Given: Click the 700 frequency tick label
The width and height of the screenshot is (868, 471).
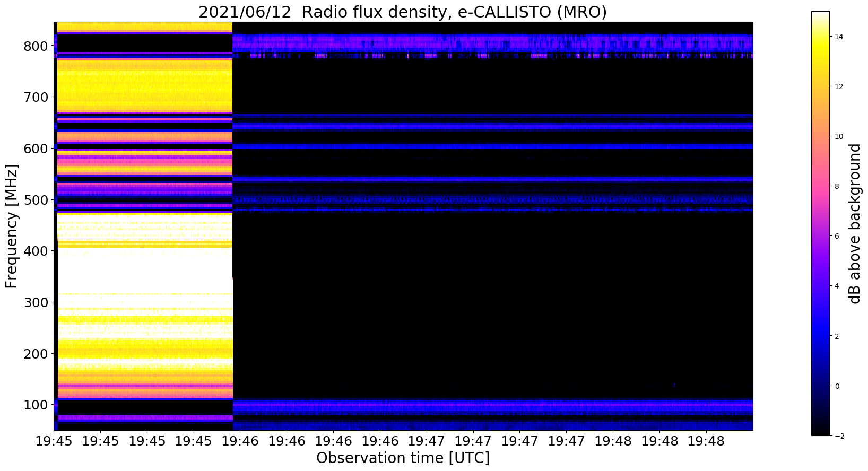Looking at the screenshot, I should 36,97.
